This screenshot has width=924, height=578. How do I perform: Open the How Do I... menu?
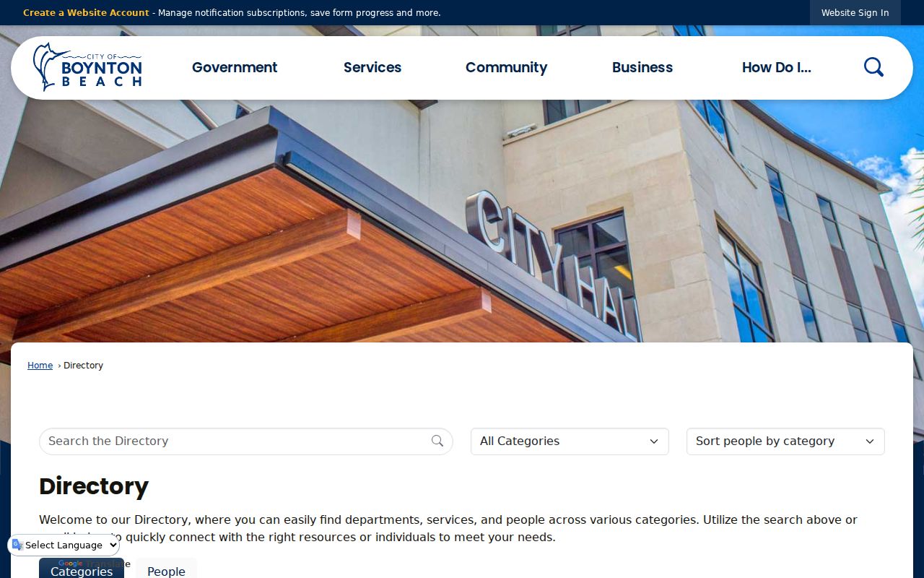click(777, 67)
